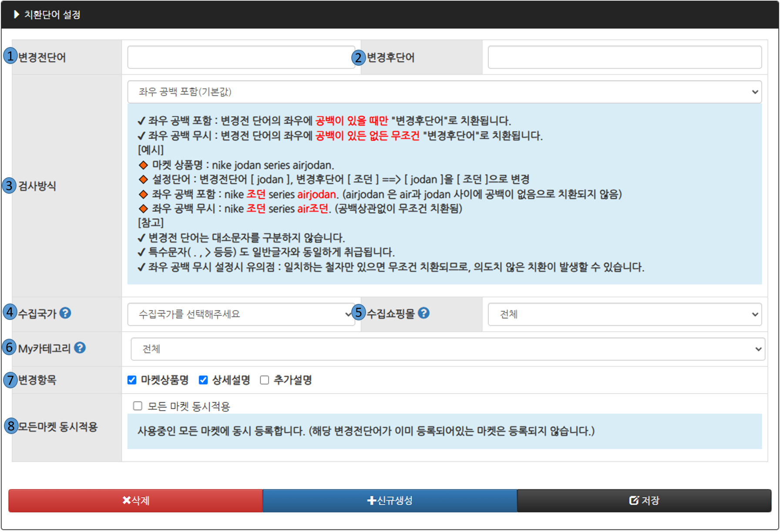The image size is (780, 532).
Task: Click numbered badge 1 by 변경전단어
Action: [10, 56]
